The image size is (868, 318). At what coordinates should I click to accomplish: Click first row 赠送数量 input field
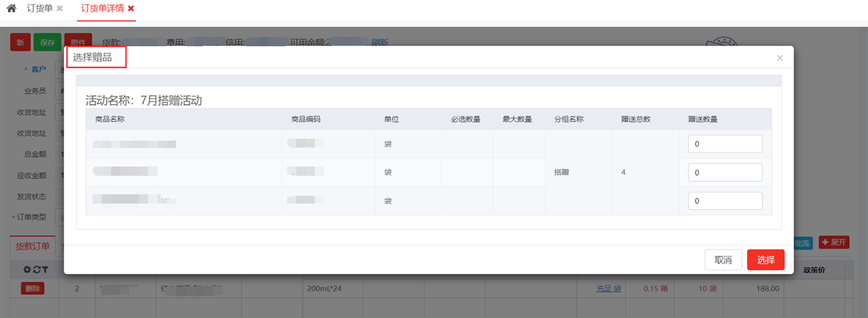tap(725, 144)
